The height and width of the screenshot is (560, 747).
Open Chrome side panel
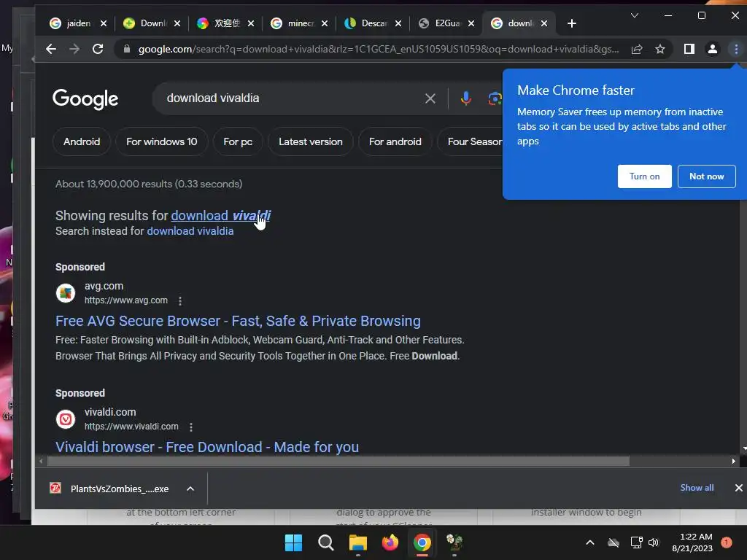click(x=689, y=49)
